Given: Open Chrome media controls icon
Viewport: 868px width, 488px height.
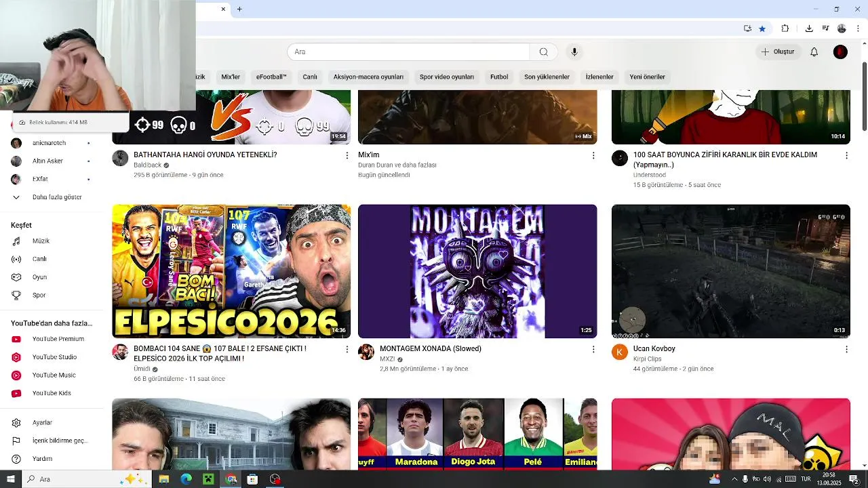Looking at the screenshot, I should click(x=825, y=28).
